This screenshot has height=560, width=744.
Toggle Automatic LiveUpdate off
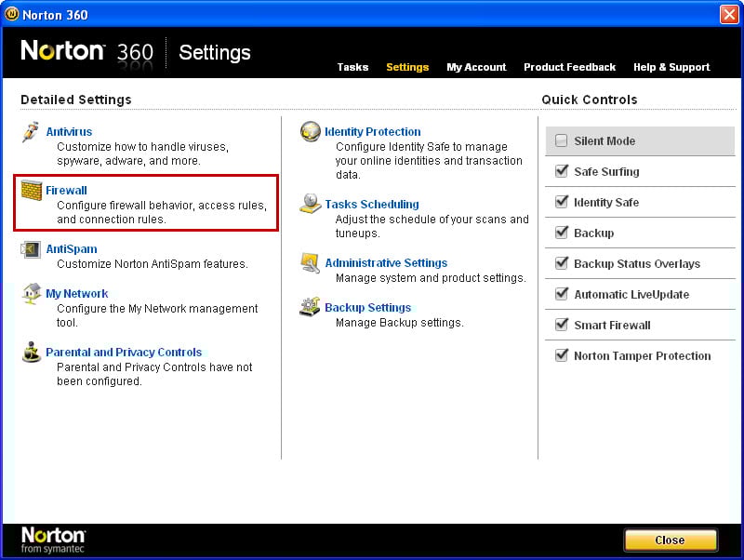point(562,294)
